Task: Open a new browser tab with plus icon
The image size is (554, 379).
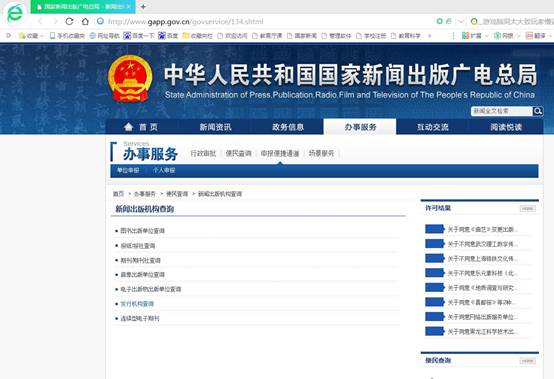Action: 143,6
